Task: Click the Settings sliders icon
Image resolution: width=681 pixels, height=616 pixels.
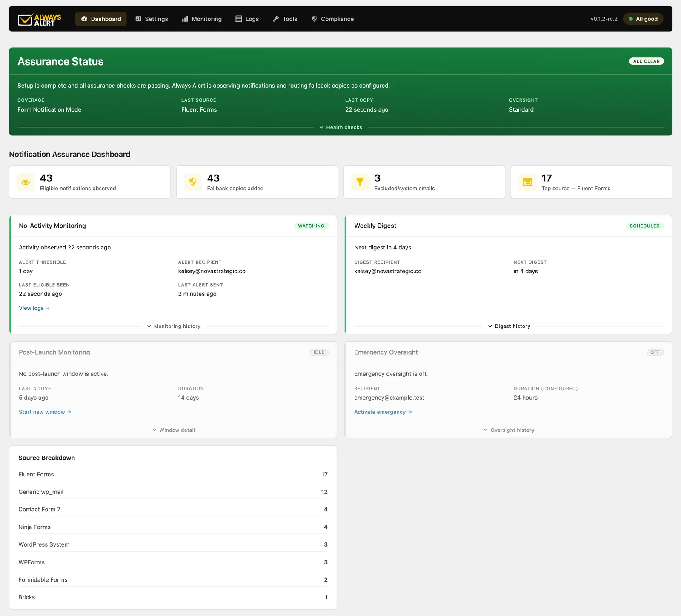Action: 138,19
